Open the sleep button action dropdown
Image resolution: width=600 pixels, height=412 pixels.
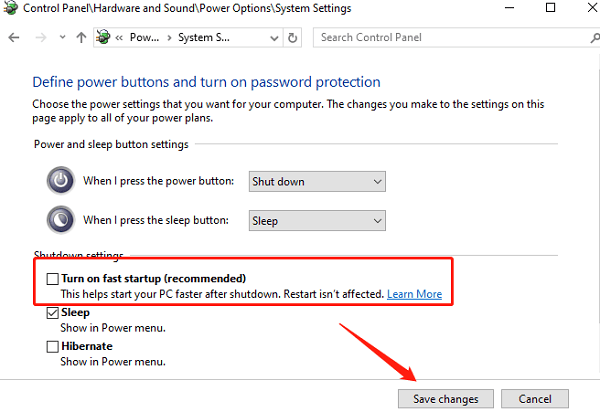317,221
